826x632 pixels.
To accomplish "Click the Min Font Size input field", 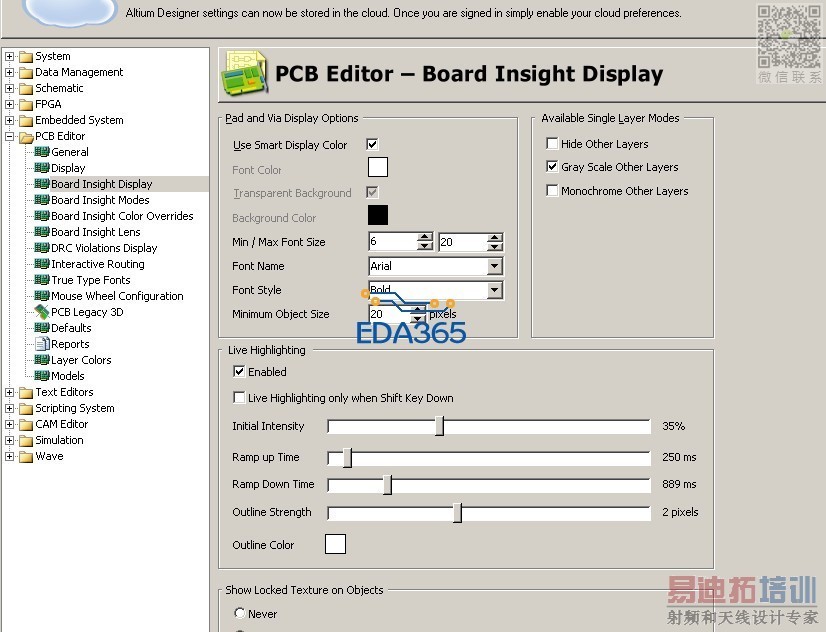I will (393, 242).
